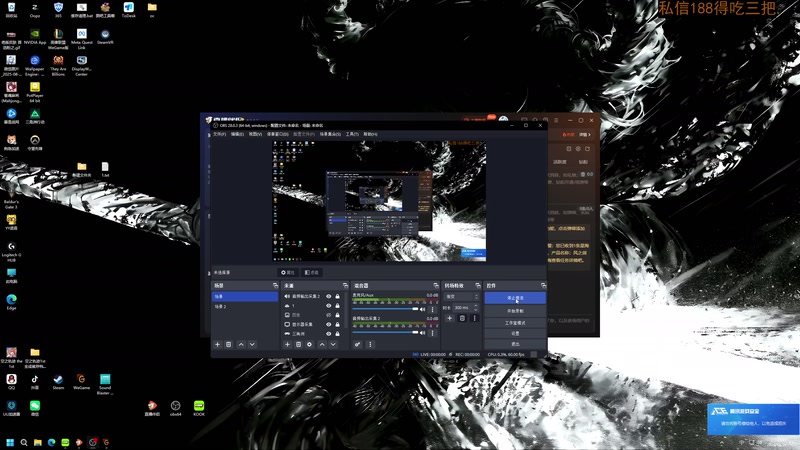This screenshot has height=450, width=800.
Task: Click the 开始录制 button
Action: pyautogui.click(x=513, y=310)
